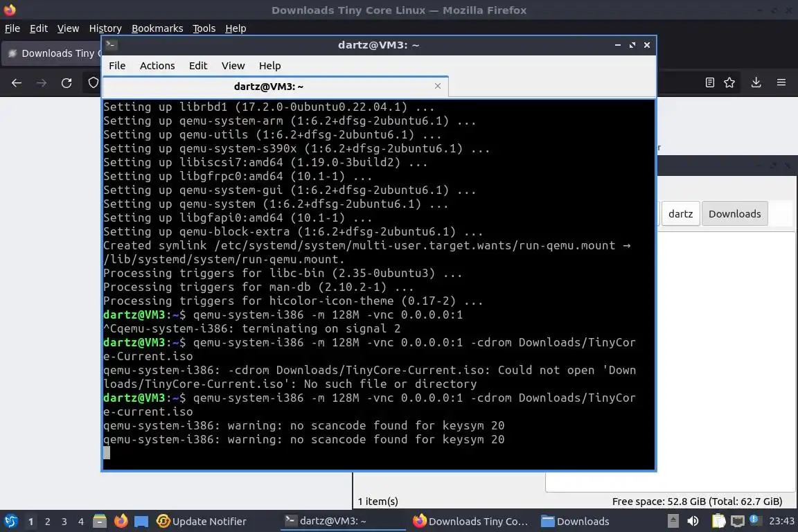This screenshot has width=798, height=532.
Task: Open the terminal's Help menu
Action: click(x=269, y=66)
